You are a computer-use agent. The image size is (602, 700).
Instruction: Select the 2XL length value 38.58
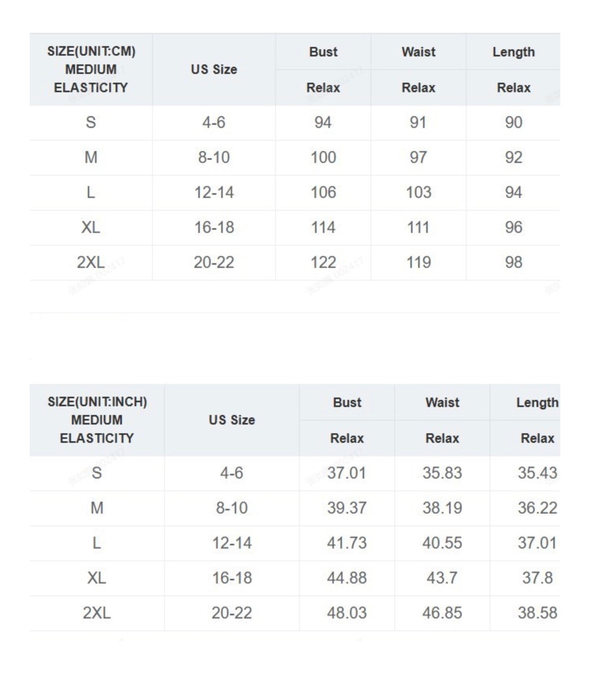tap(537, 613)
